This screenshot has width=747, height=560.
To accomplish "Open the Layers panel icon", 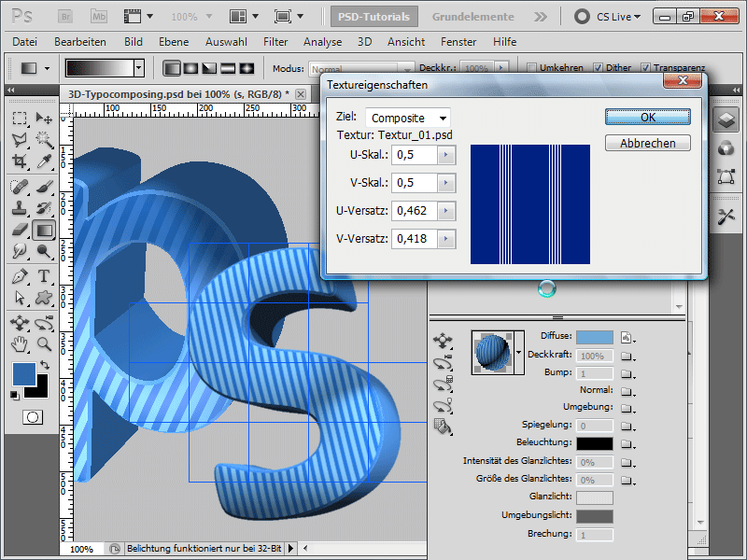I will (726, 119).
